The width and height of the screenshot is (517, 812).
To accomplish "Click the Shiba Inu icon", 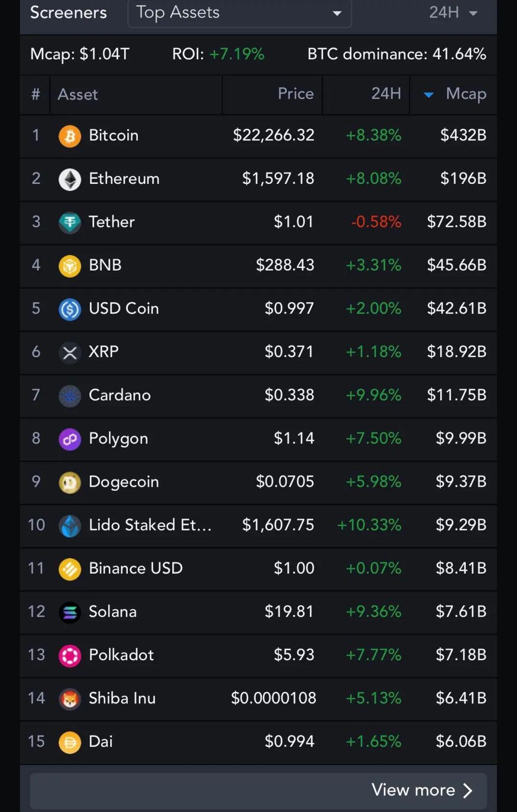I will (x=70, y=699).
